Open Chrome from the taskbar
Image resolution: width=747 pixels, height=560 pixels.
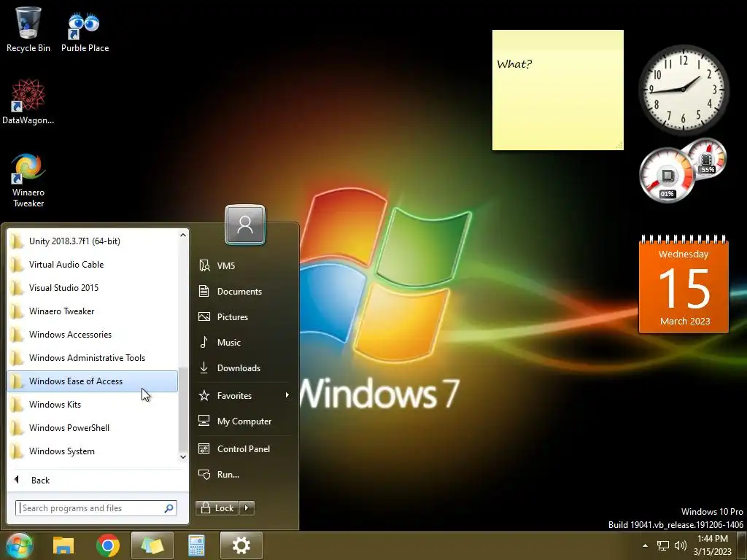[108, 545]
